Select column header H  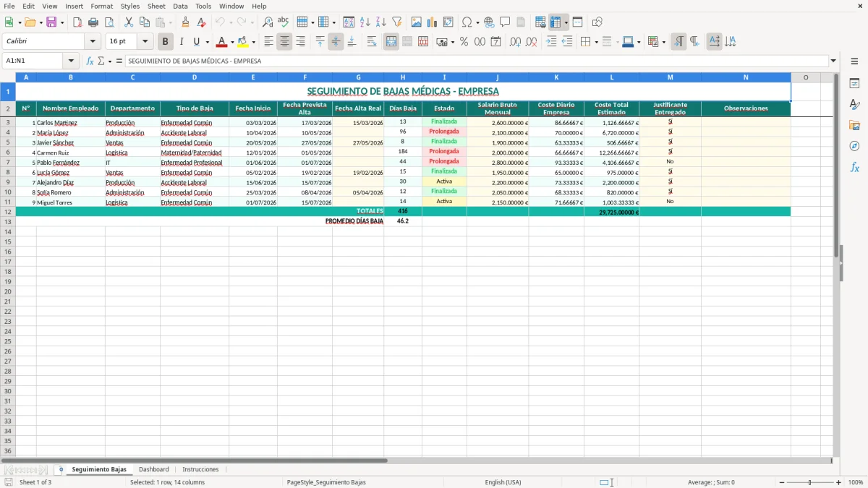point(403,77)
